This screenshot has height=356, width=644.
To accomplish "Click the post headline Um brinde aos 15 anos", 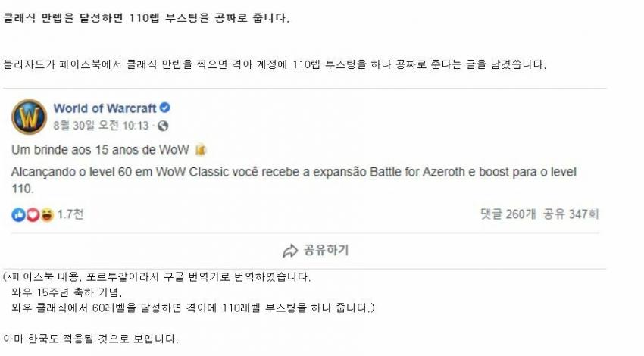I will [100, 150].
